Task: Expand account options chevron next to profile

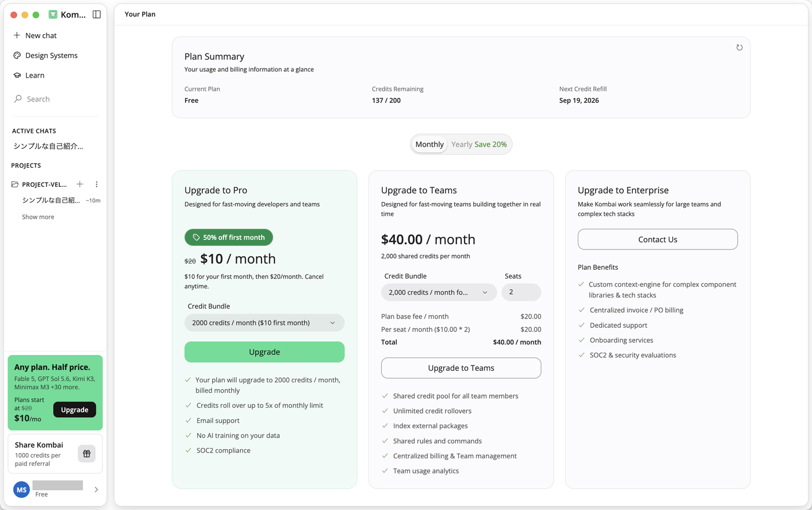Action: [96, 490]
